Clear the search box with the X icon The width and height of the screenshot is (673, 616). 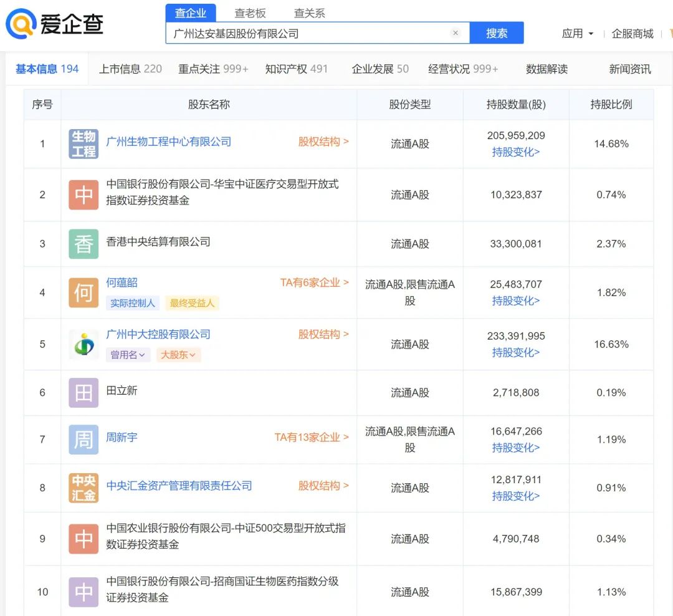[456, 33]
